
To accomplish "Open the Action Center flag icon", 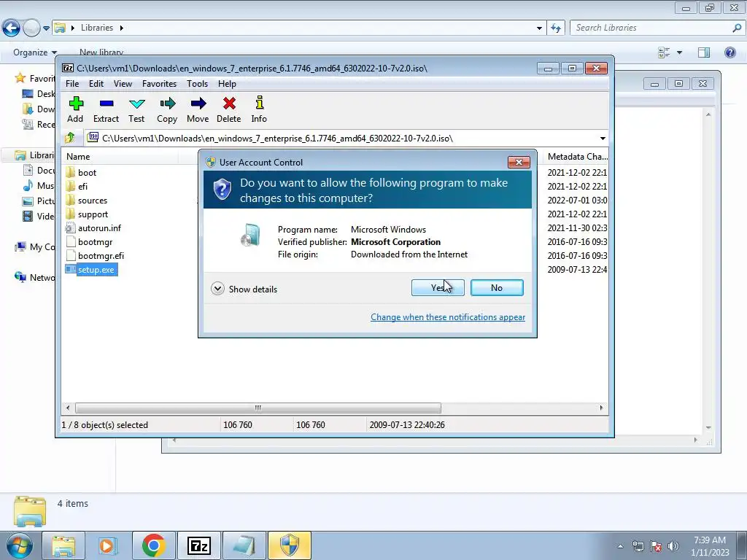I will click(x=656, y=546).
